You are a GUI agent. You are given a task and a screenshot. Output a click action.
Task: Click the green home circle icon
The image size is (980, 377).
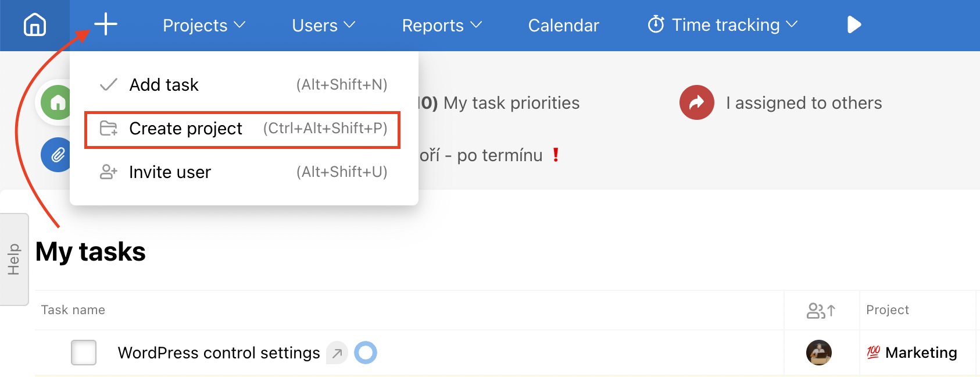[57, 103]
